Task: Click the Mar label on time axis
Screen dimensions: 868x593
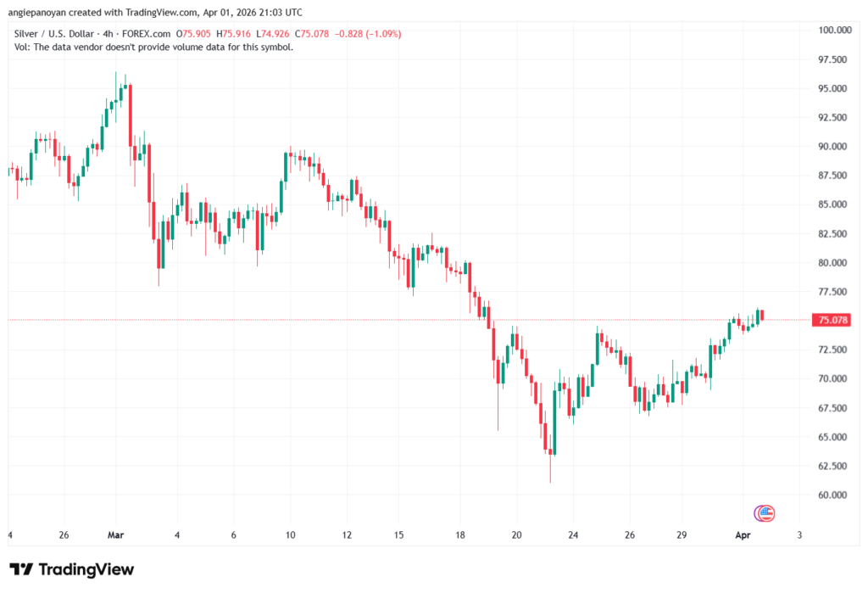Action: click(116, 535)
